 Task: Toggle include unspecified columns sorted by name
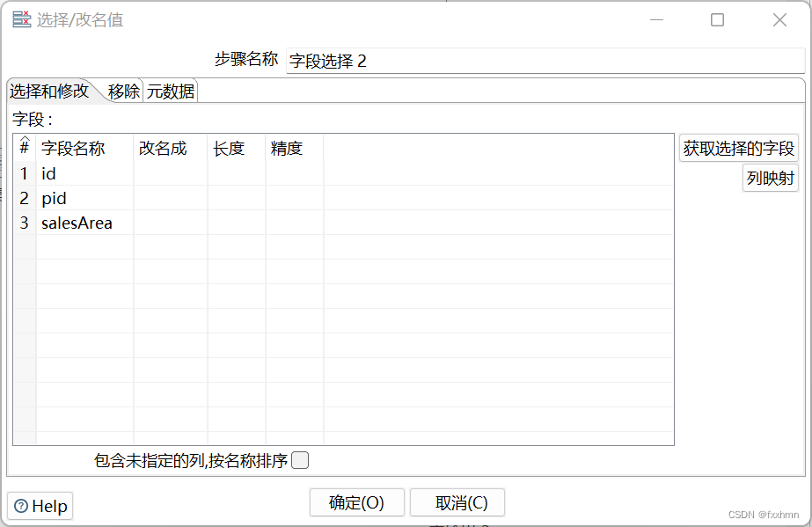click(300, 460)
